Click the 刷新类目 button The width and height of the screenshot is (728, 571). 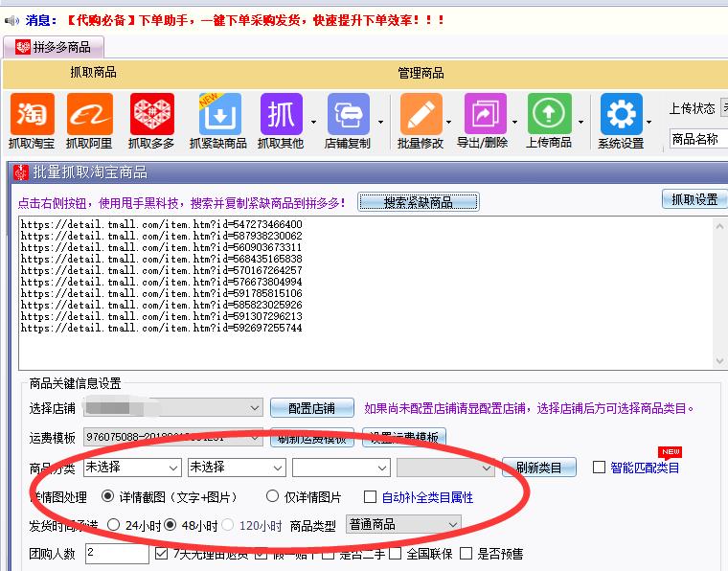(x=539, y=468)
